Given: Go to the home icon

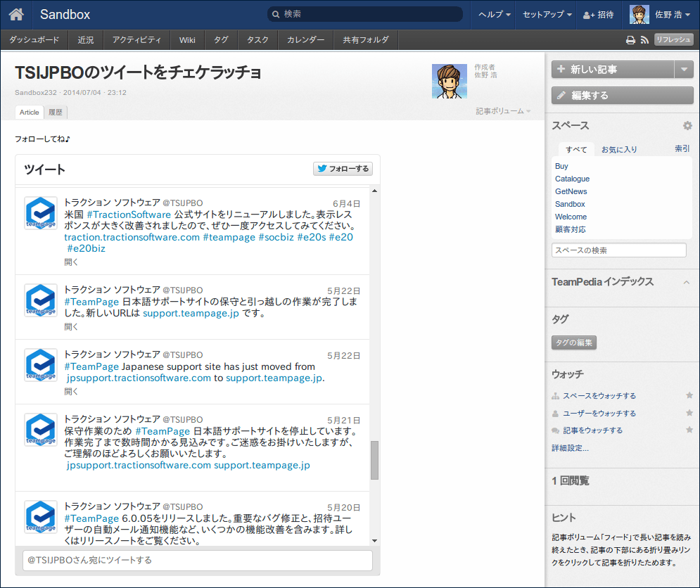Looking at the screenshot, I should 16,14.
